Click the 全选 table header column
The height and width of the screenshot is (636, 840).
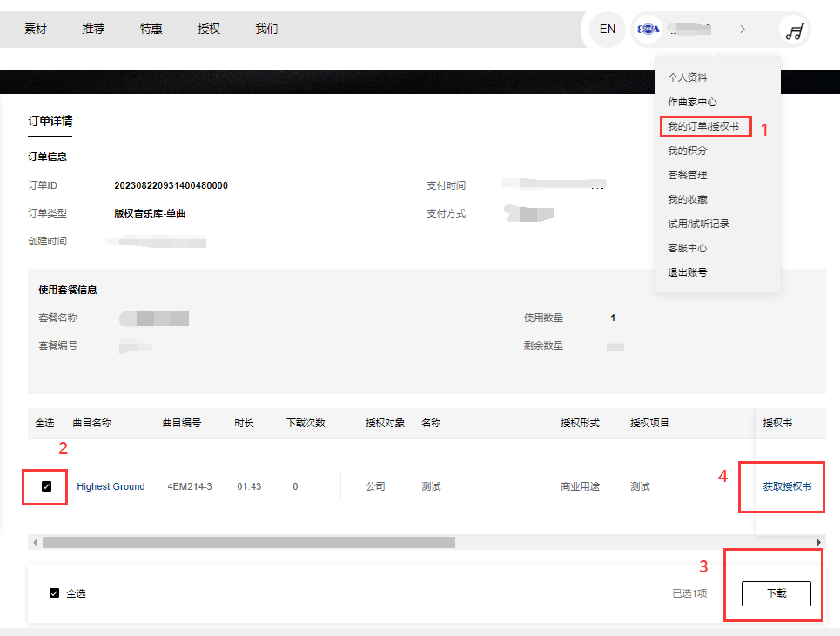point(44,424)
